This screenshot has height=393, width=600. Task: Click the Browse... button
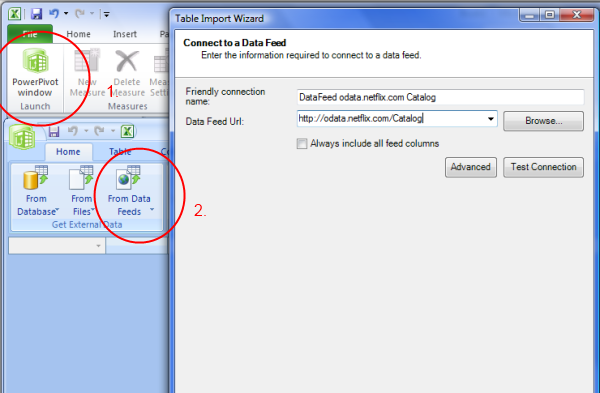tap(543, 121)
